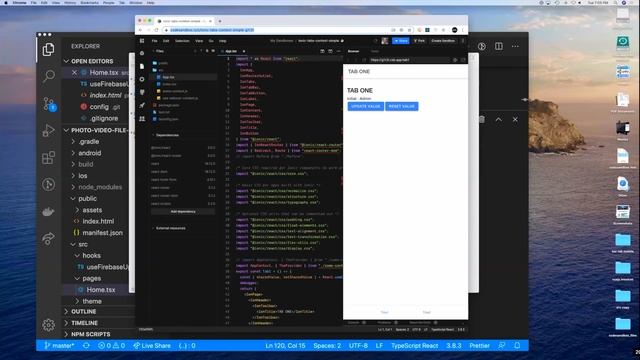Click Live Share in the status bar

[x=152, y=345]
